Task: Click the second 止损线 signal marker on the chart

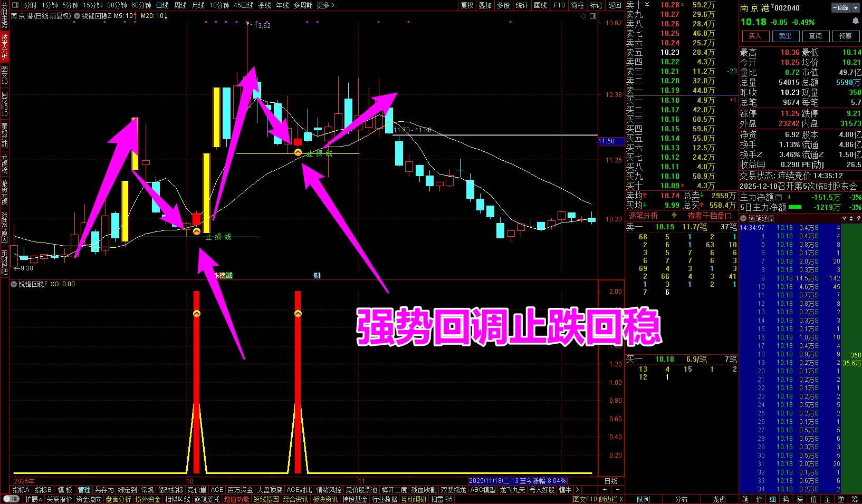Action: [x=298, y=152]
